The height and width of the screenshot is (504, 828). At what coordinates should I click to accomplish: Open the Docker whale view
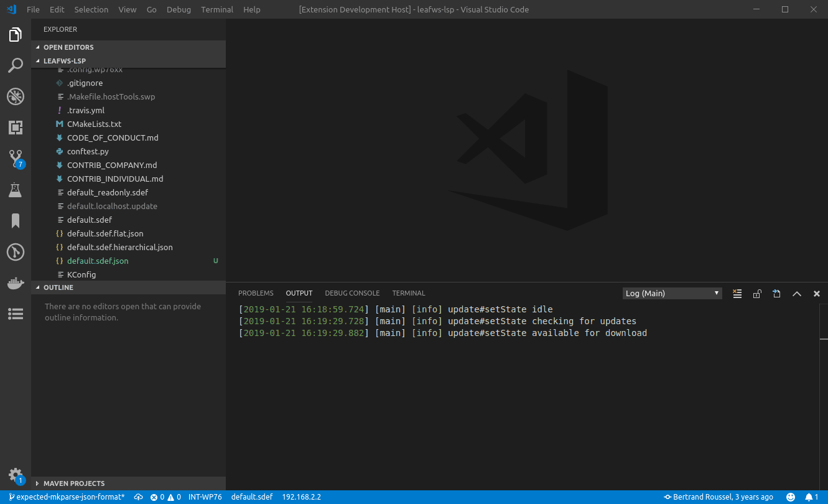tap(16, 283)
